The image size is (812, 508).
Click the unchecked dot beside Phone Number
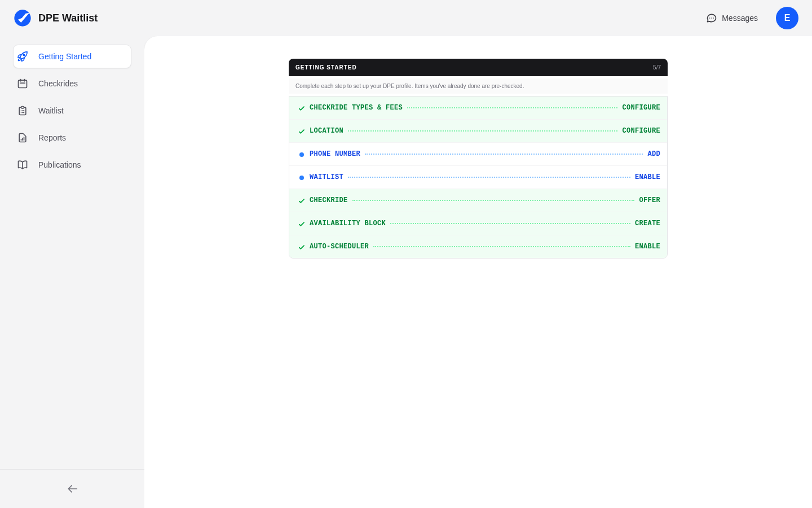coord(302,154)
